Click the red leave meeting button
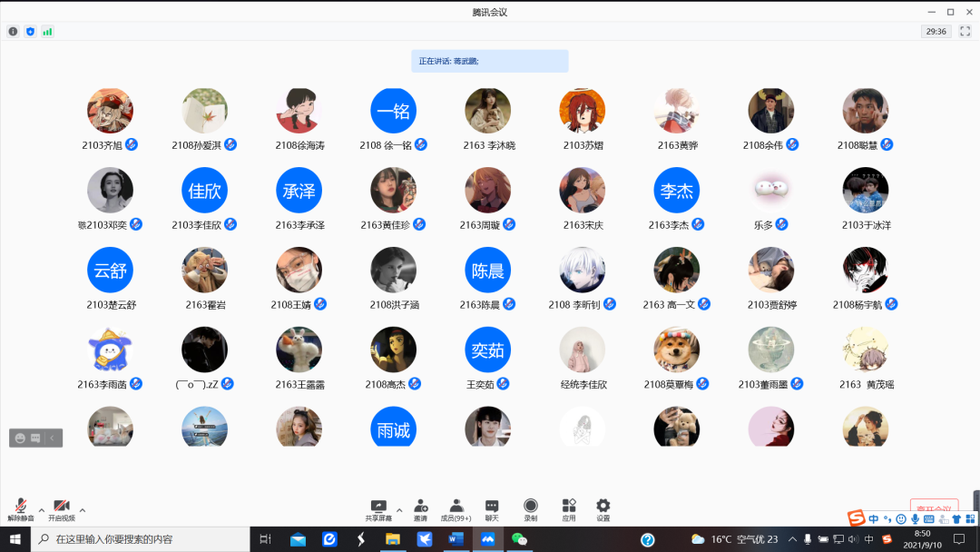Viewport: 980px width, 552px height. click(x=934, y=508)
